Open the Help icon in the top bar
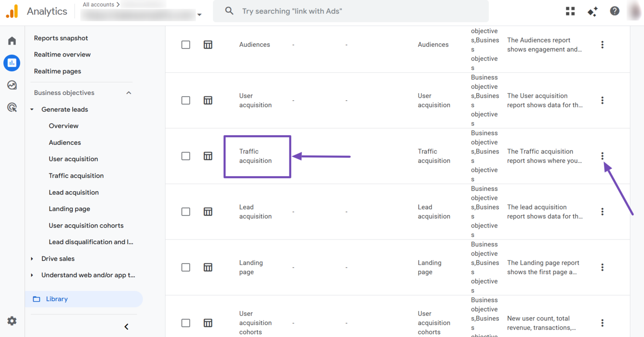Image resolution: width=644 pixels, height=337 pixels. point(615,11)
